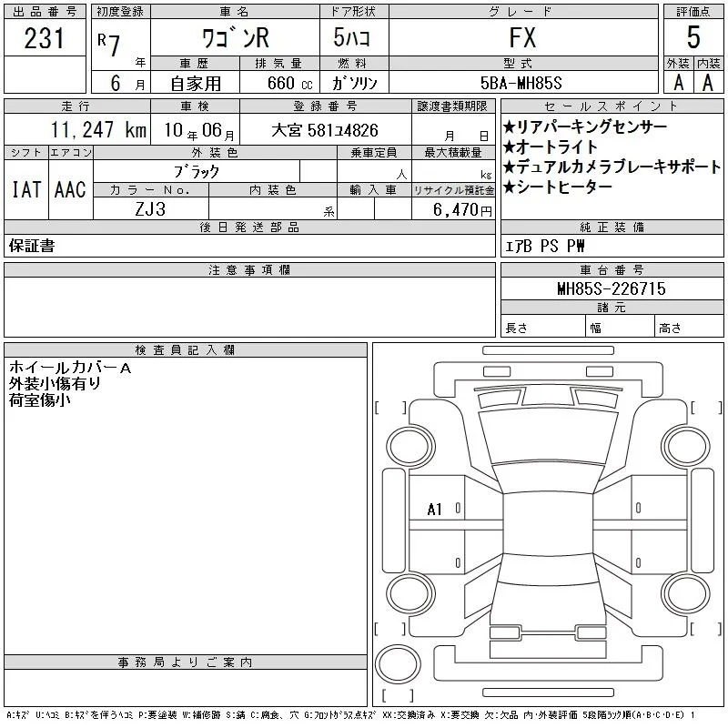Select the 純正装備 header
728x728 pixels.
point(612,227)
